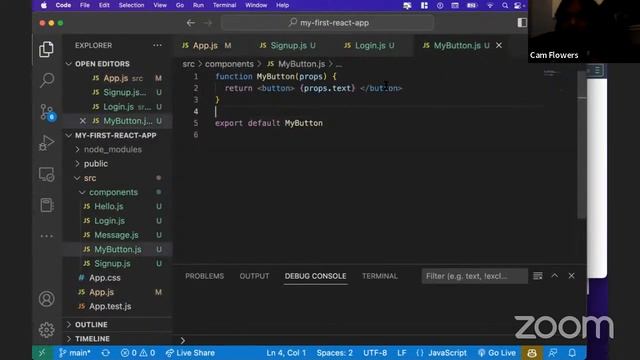Collapse the components folder
The image size is (640, 360).
[82, 192]
